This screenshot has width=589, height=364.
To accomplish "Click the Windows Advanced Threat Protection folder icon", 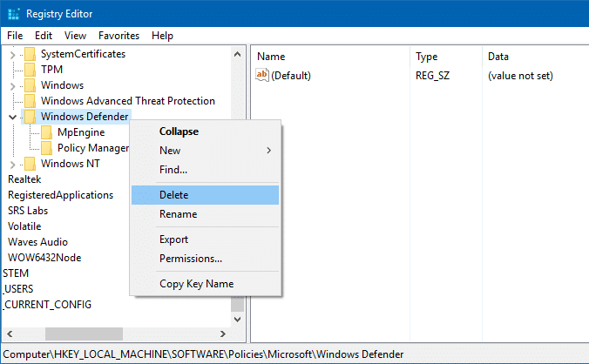I will pyautogui.click(x=30, y=101).
